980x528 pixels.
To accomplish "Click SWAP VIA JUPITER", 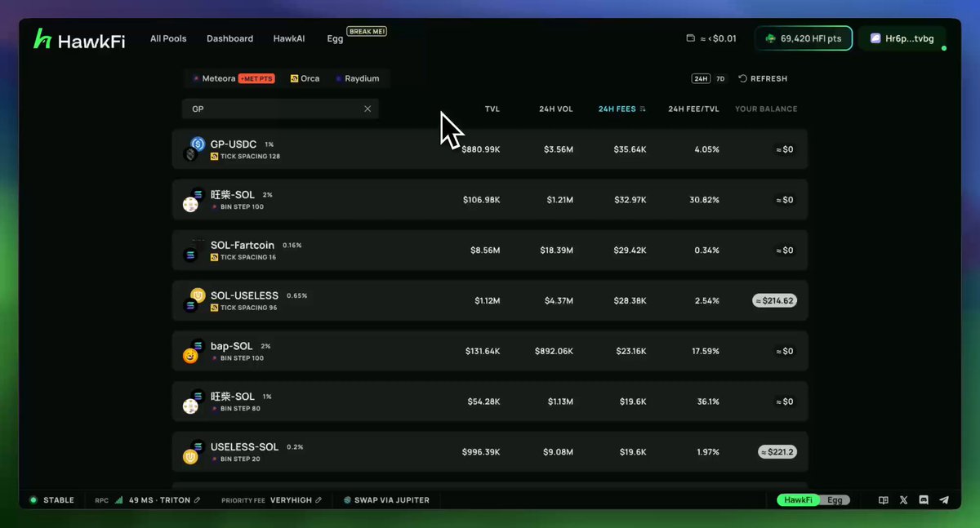I will click(x=386, y=500).
